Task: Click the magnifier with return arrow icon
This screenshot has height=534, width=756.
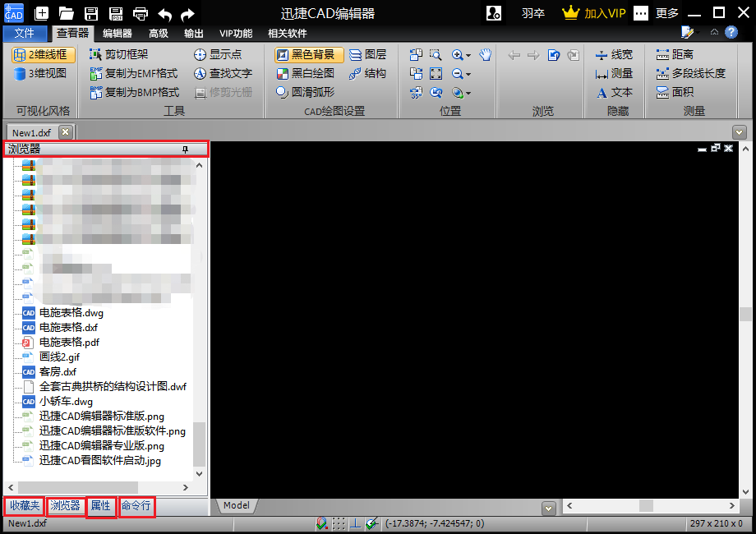Action: [436, 92]
